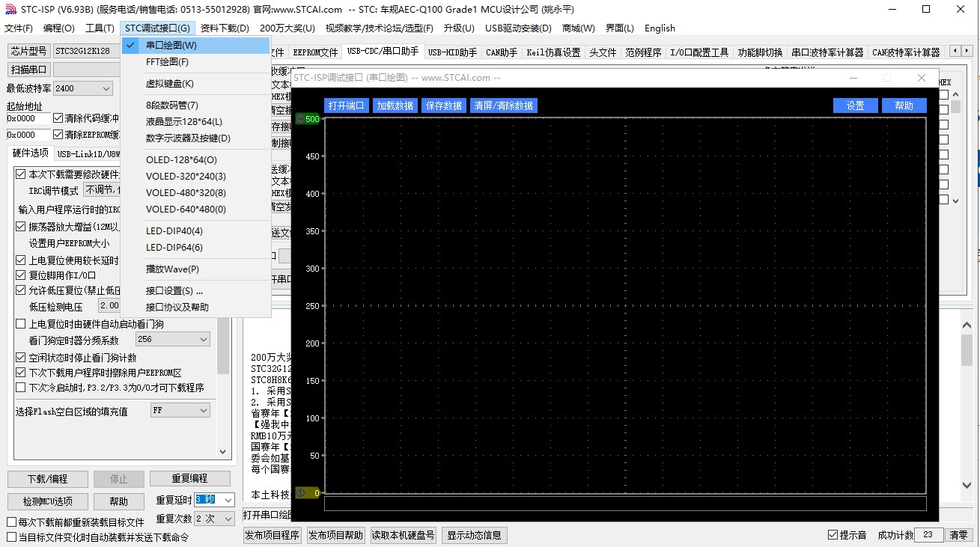Choose 虚拟键盘(K) menu entry
The height and width of the screenshot is (547, 980).
click(169, 84)
